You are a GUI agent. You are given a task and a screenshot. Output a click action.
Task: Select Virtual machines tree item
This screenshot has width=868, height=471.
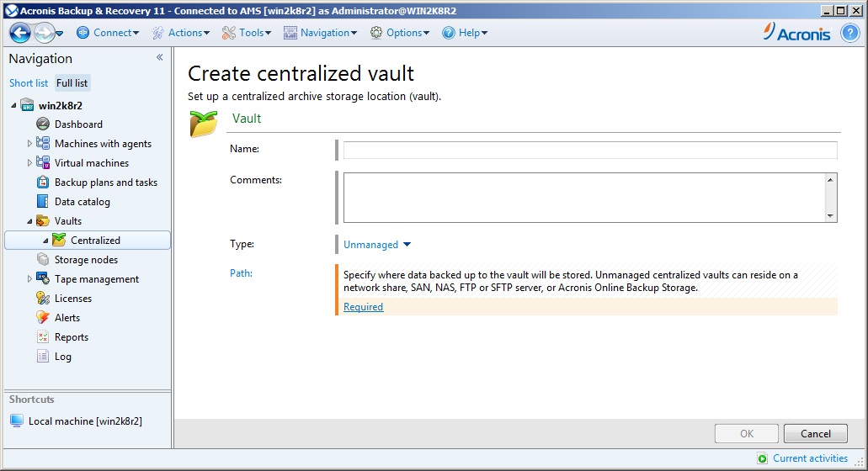point(92,163)
